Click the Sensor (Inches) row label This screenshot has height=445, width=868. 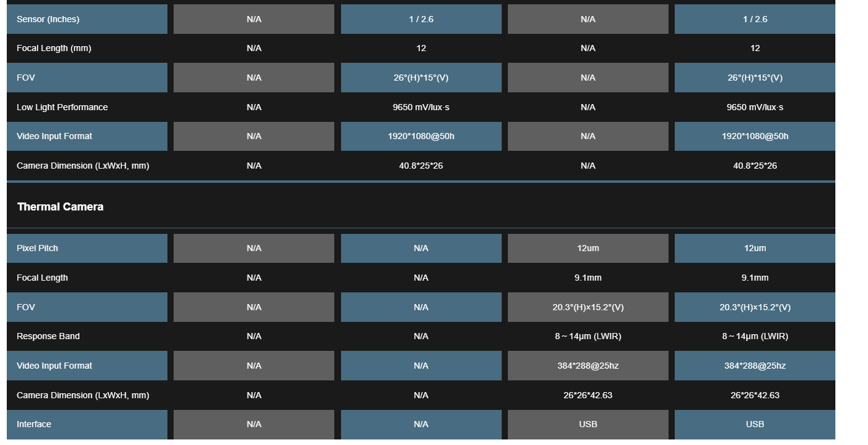(48, 19)
